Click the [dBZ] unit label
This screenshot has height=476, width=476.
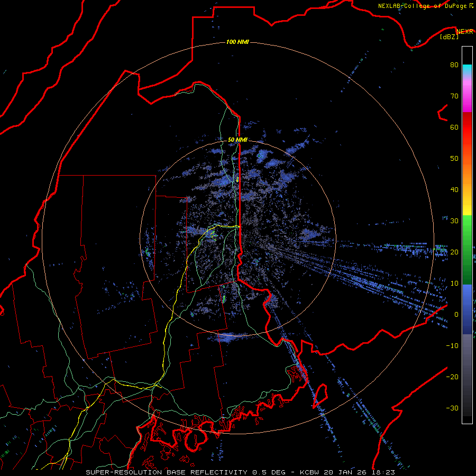(x=449, y=36)
